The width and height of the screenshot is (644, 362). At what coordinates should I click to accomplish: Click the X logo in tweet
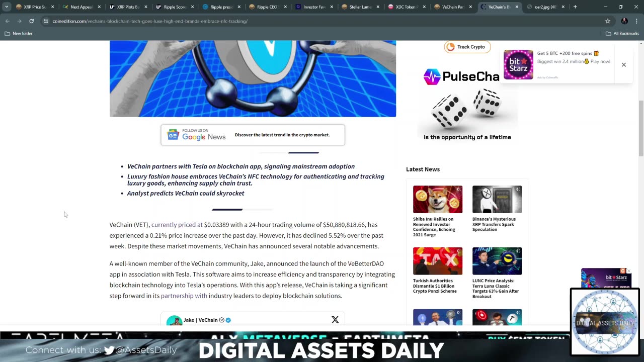pyautogui.click(x=335, y=320)
